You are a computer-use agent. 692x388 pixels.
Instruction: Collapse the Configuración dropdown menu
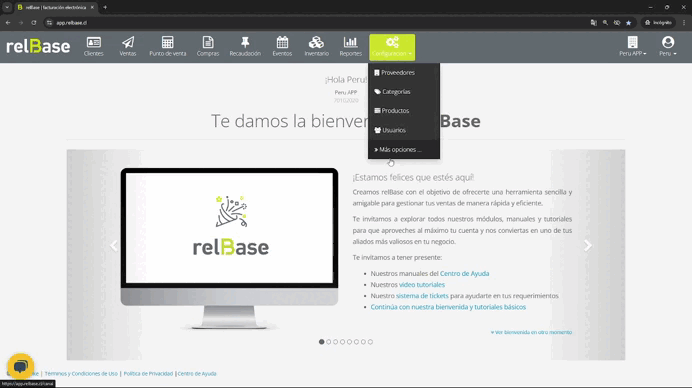pos(392,47)
